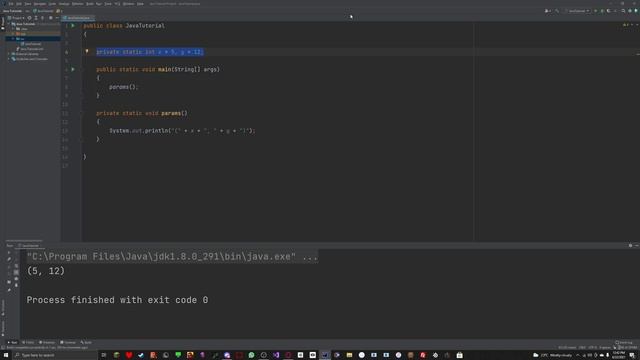Screen dimensions: 640x360
Task: Open the File menu
Action: coord(11,4)
